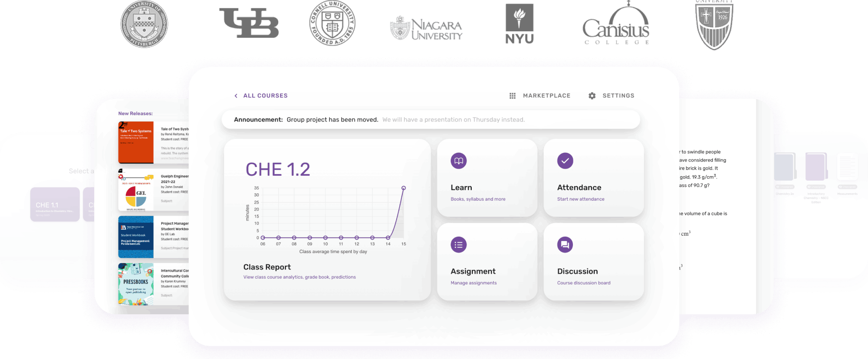
Task: Click the New Releases heading
Action: [135, 114]
